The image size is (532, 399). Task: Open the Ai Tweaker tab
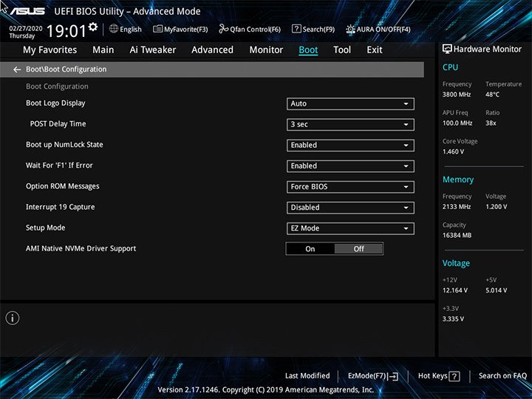click(x=153, y=50)
